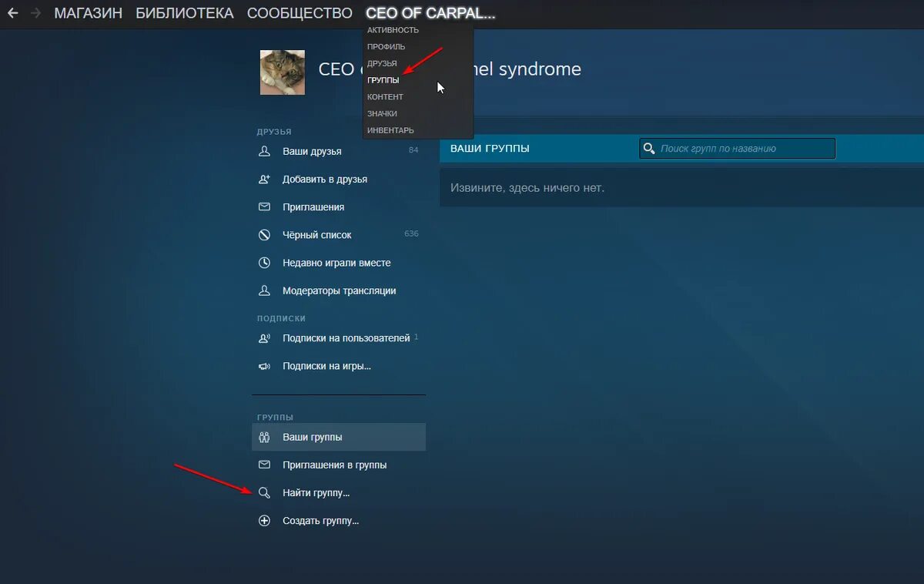924x584 pixels.
Task: Click the plus icon beside Создать группу
Action: (264, 521)
